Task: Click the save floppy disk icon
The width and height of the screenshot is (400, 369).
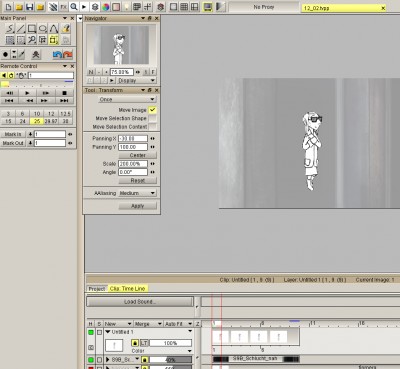Action: [x=30, y=7]
